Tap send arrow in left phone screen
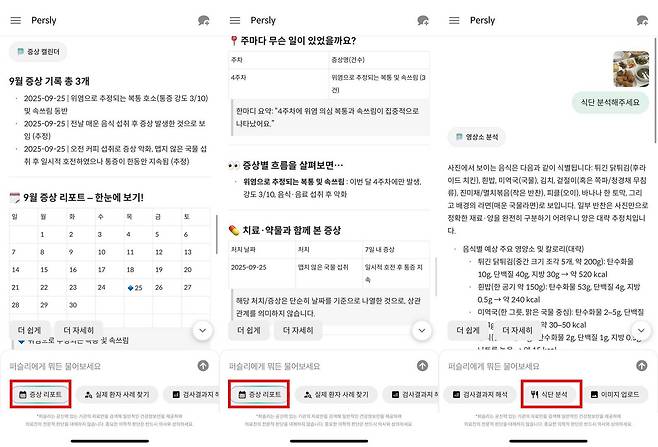Image resolution: width=658 pixels, height=447 pixels. point(203,366)
